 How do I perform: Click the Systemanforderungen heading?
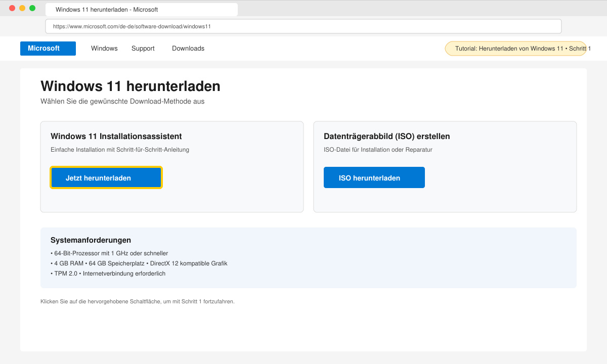pos(91,240)
